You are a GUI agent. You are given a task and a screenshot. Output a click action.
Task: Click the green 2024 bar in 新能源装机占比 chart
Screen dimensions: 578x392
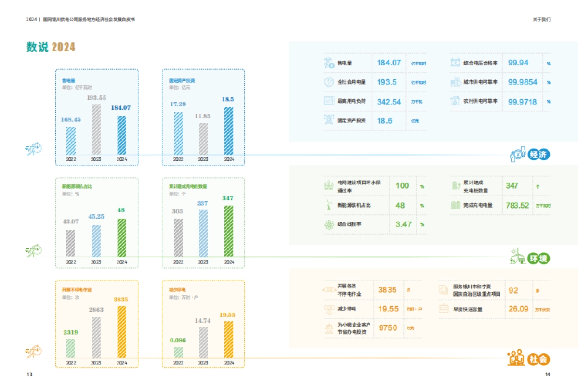click(x=122, y=237)
